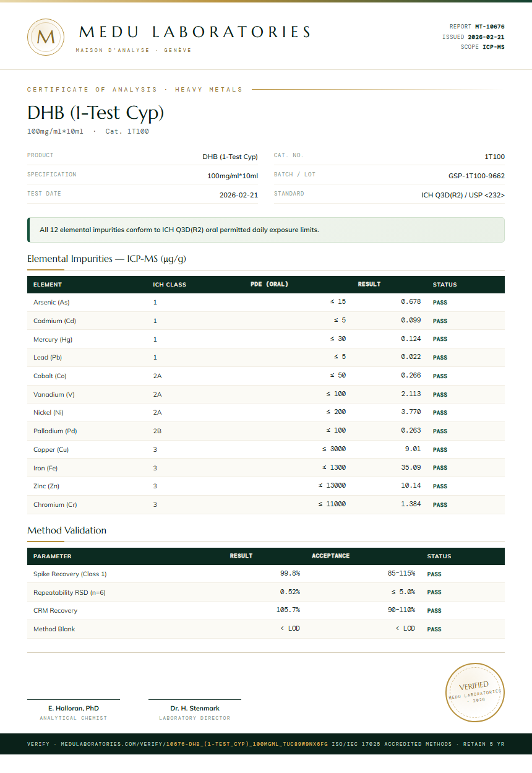Click the Elemental Impurities — ICP-MS heading
Image resolution: width=532 pixels, height=773 pixels.
pyautogui.click(x=106, y=259)
